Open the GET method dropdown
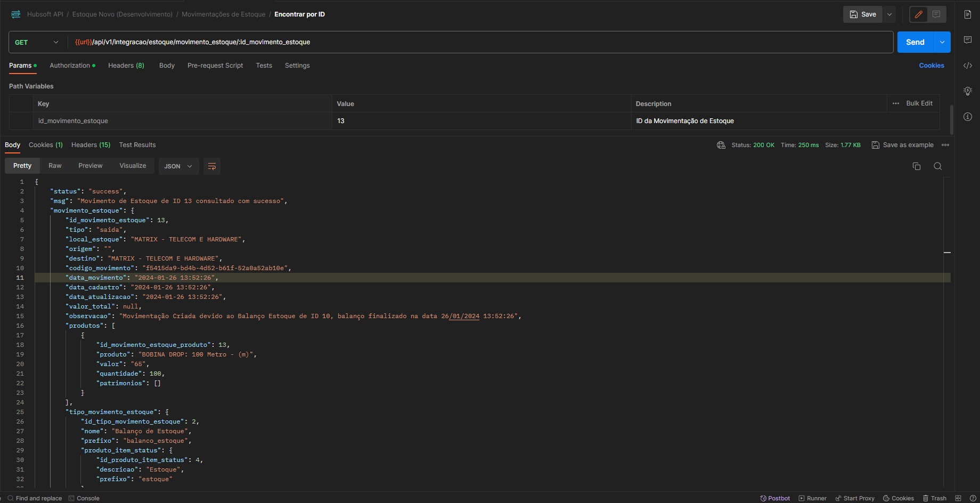This screenshot has width=980, height=503. click(37, 42)
